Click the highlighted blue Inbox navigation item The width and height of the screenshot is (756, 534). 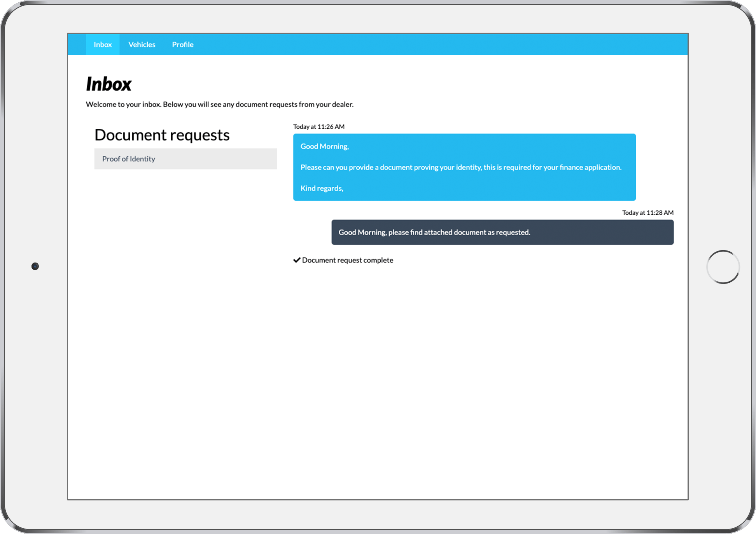[x=102, y=44]
